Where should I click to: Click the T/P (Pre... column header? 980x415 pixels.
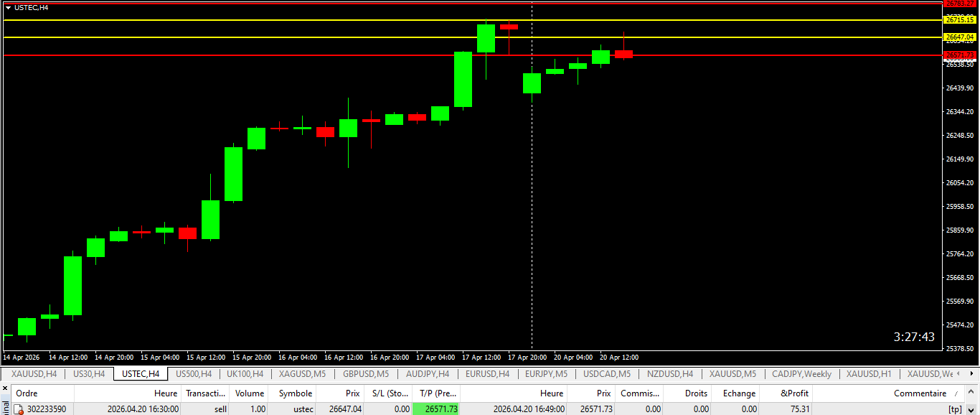click(438, 393)
